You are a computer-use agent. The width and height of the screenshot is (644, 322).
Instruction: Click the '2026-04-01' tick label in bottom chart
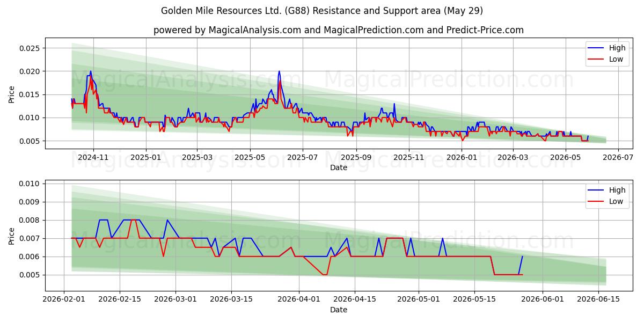click(x=299, y=300)
